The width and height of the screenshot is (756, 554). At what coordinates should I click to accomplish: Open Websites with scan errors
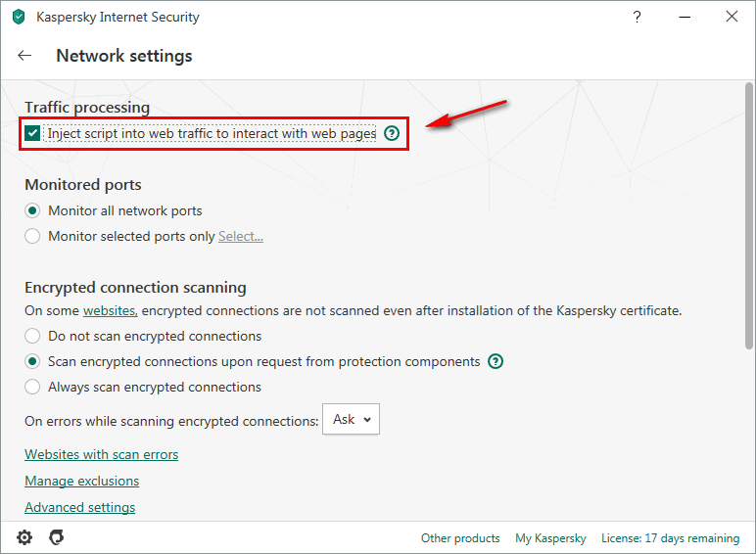coord(101,454)
